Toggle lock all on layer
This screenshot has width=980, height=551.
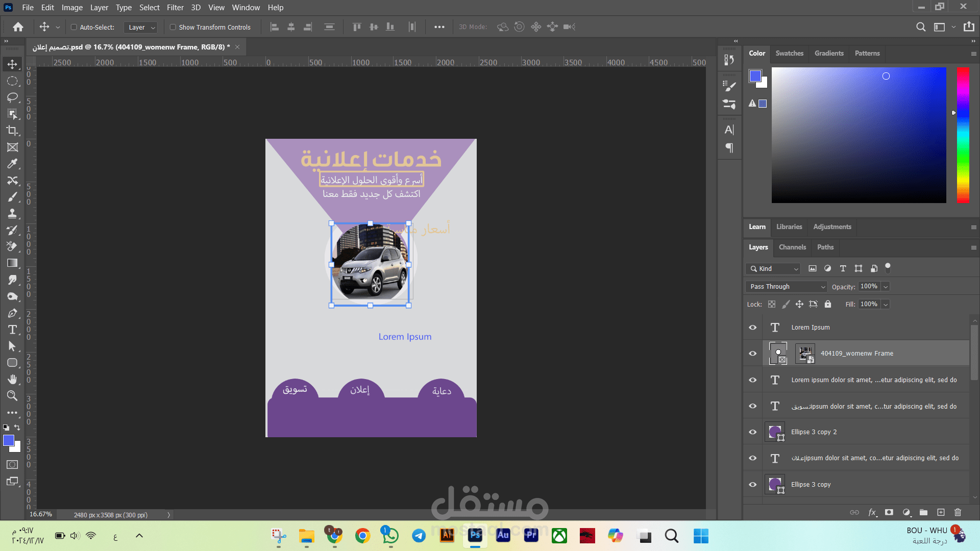[x=828, y=304]
